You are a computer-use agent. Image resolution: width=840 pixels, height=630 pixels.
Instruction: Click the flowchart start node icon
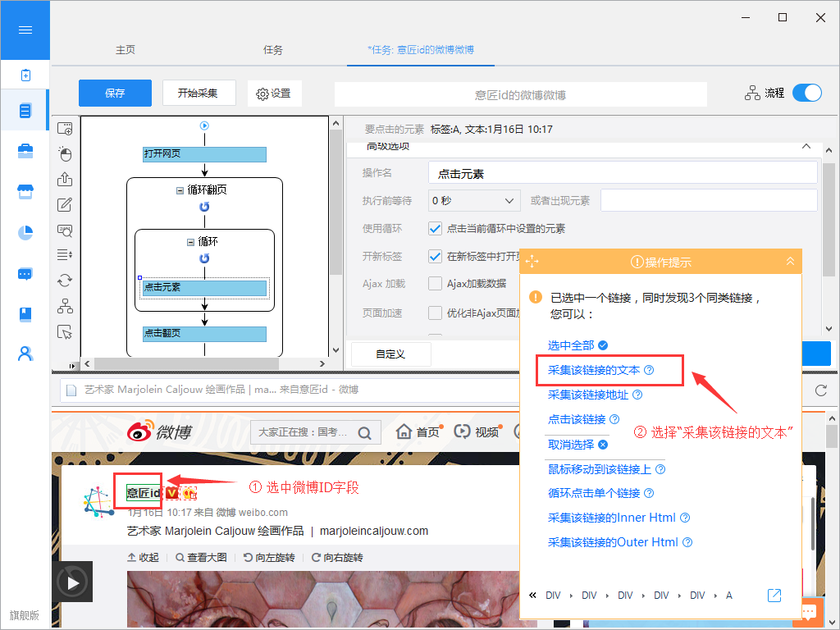[204, 126]
